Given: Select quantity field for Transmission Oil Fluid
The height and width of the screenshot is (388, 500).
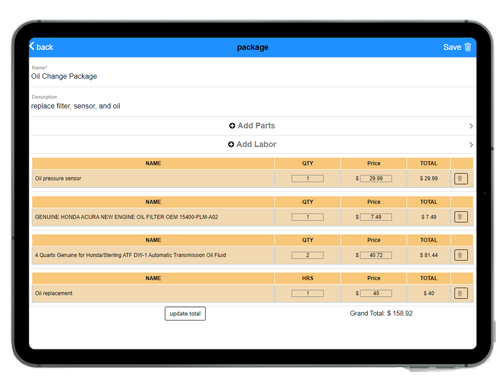Looking at the screenshot, I should pos(307,255).
